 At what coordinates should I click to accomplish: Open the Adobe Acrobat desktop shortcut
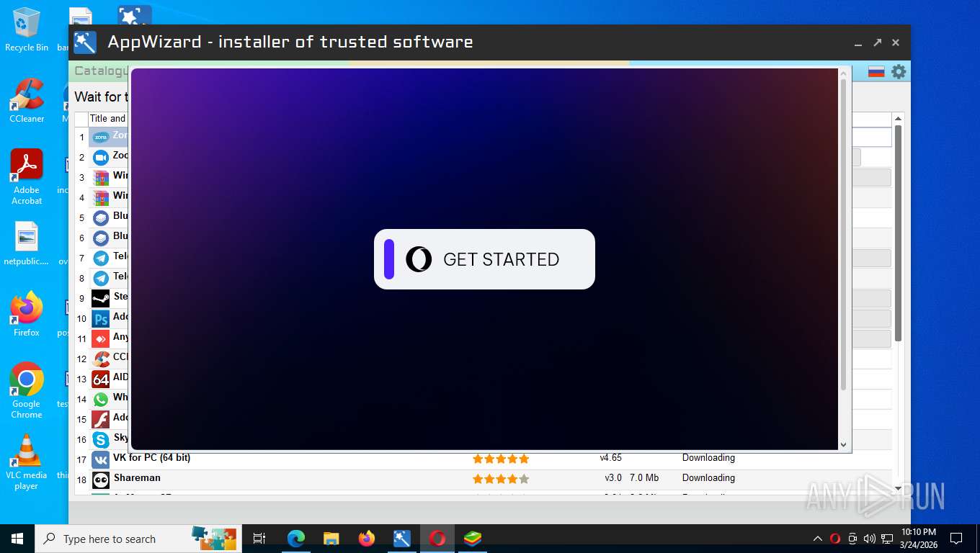[27, 177]
